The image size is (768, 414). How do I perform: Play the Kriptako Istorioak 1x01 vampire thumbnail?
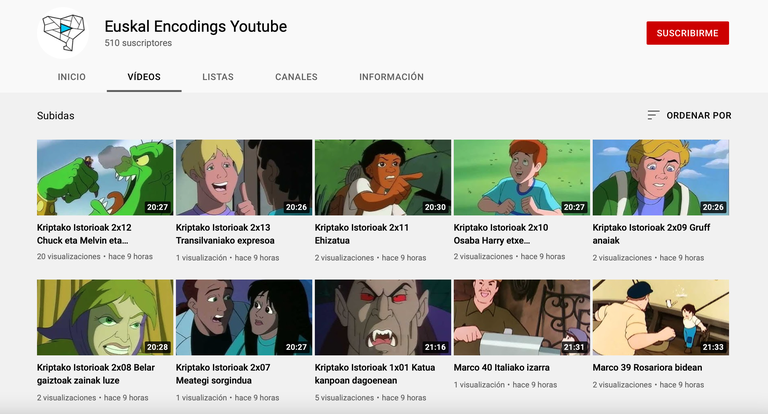pyautogui.click(x=383, y=317)
